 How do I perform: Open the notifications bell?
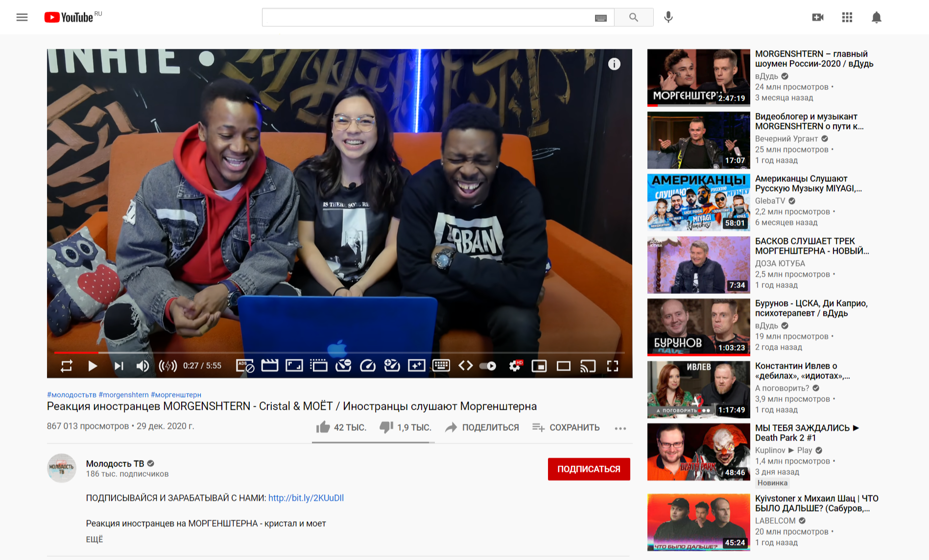click(x=877, y=17)
